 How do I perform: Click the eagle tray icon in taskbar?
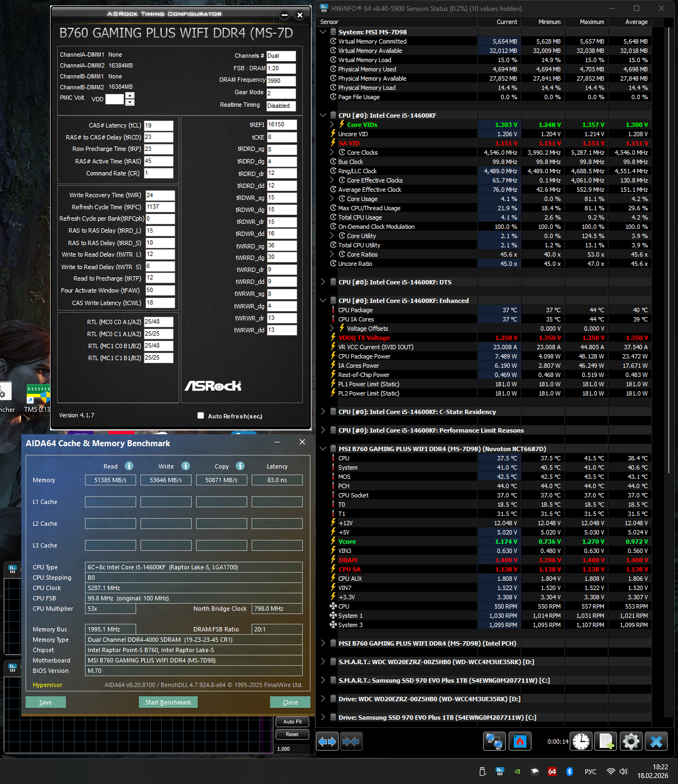[x=535, y=771]
